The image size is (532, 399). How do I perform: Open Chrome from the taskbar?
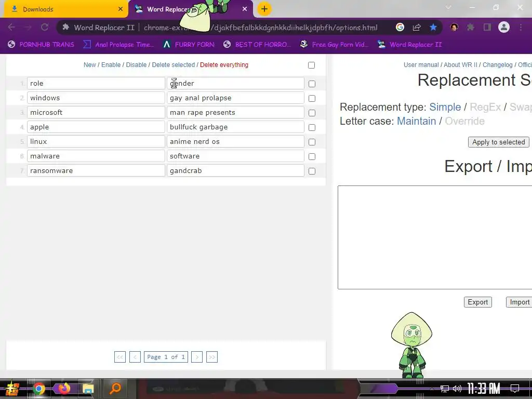(x=39, y=389)
